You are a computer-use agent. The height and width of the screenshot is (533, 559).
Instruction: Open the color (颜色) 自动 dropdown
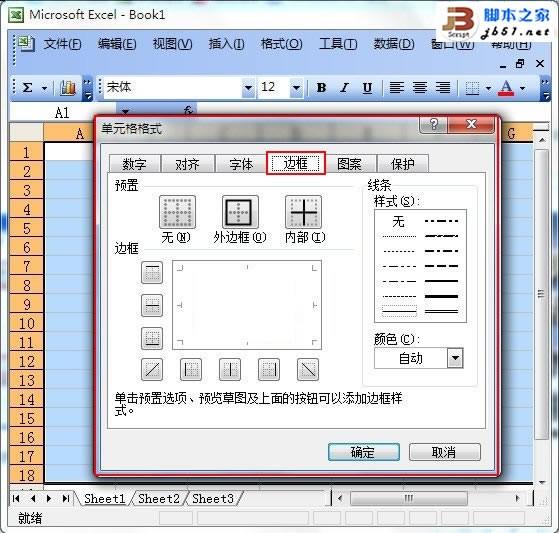pos(455,358)
